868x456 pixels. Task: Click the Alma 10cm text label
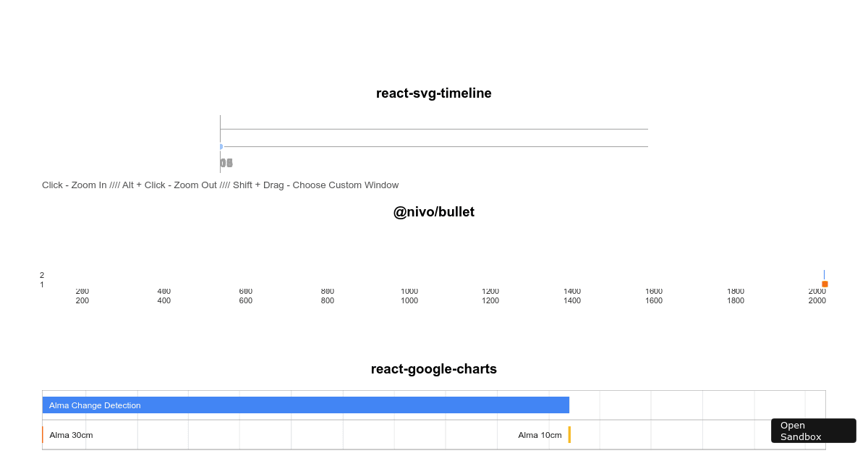[540, 435]
